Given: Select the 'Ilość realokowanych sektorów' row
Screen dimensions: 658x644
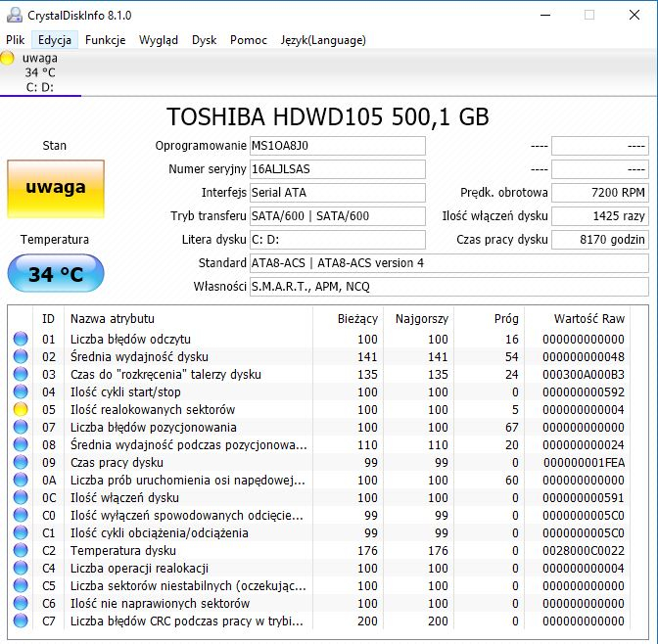Looking at the screenshot, I should (319, 409).
